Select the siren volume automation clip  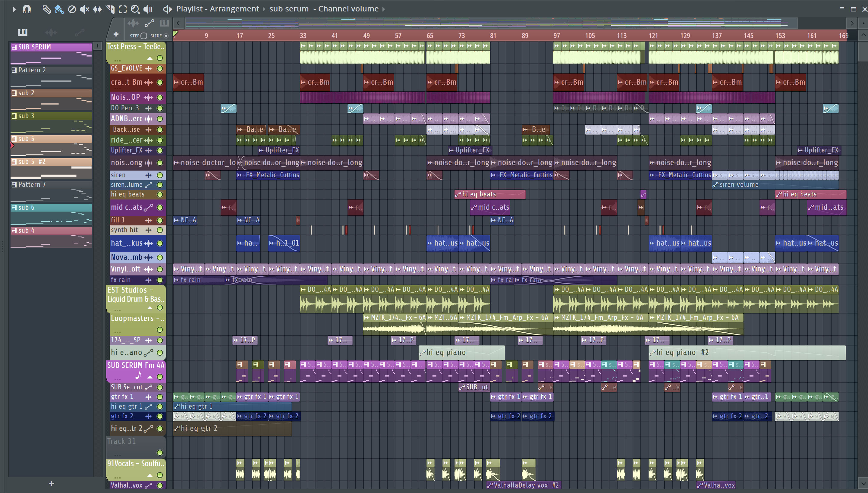(775, 185)
